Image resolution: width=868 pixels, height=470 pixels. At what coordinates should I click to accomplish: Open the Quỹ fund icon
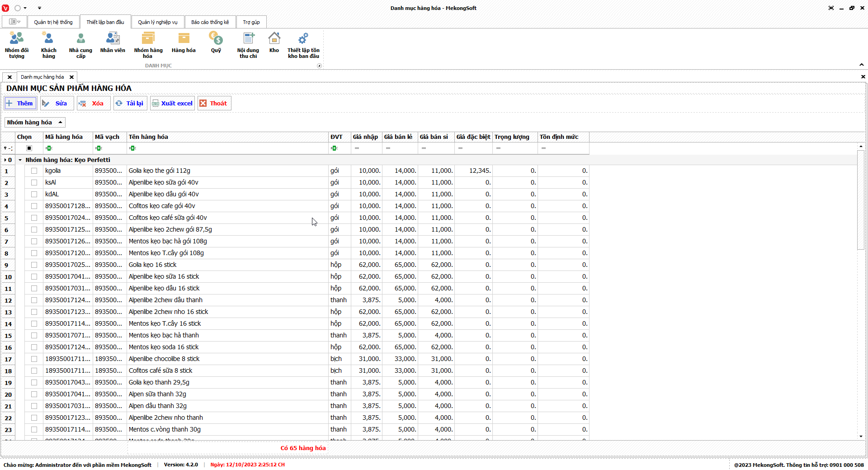tap(216, 43)
